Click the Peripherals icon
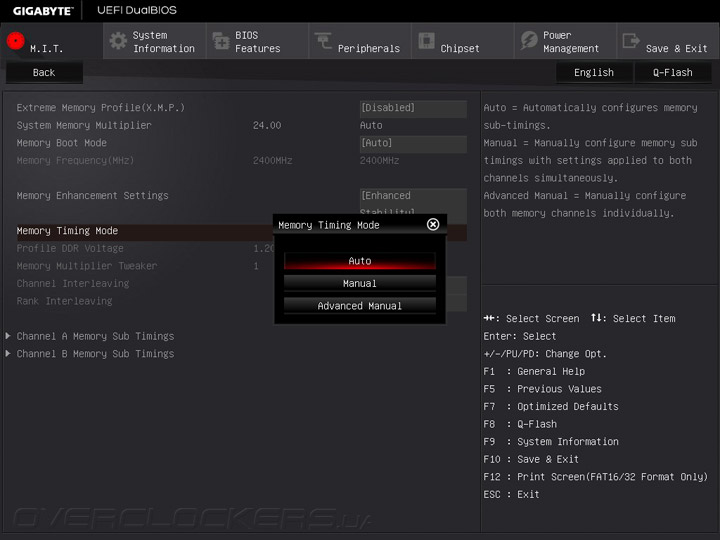 tap(323, 40)
